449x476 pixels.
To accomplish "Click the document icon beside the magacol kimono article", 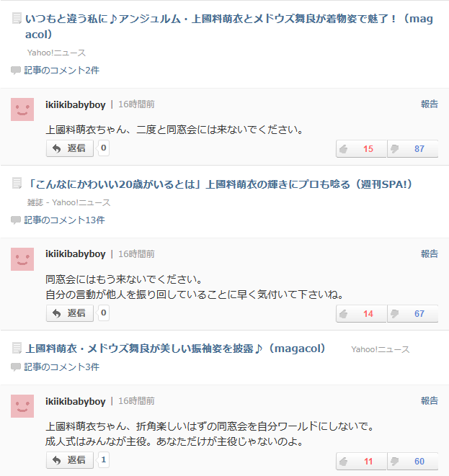I will tap(17, 19).
